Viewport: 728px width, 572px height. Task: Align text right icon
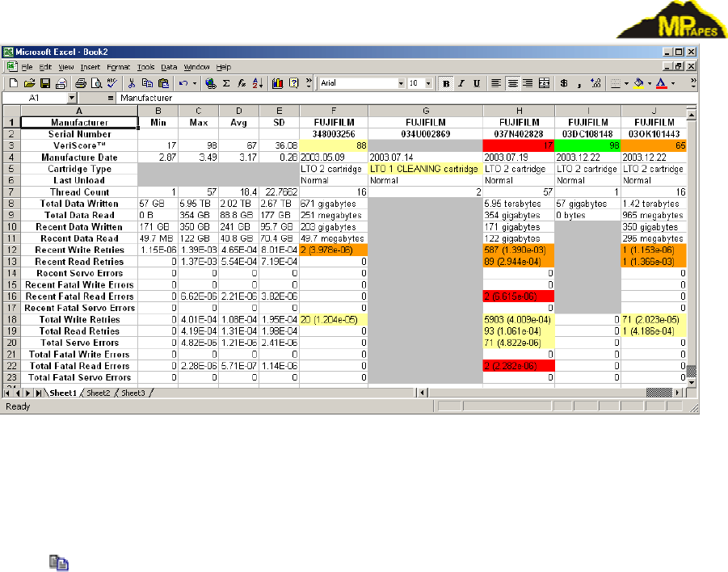(528, 83)
